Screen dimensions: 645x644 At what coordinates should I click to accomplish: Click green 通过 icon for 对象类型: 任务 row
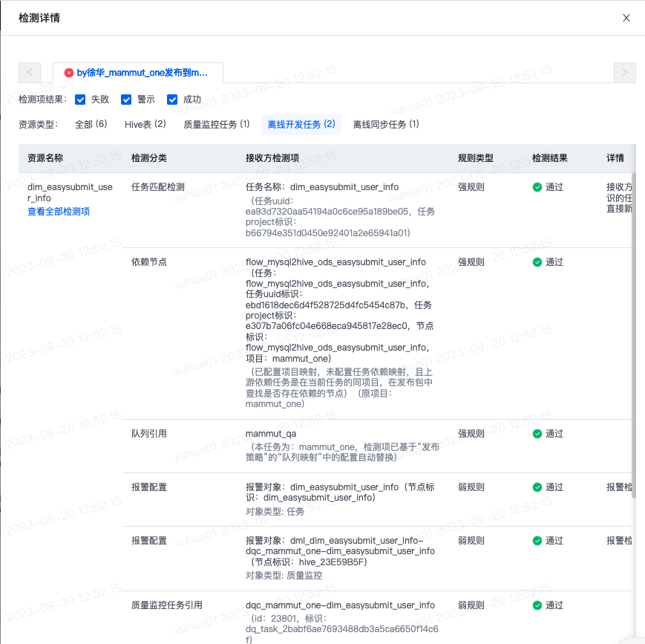[537, 487]
